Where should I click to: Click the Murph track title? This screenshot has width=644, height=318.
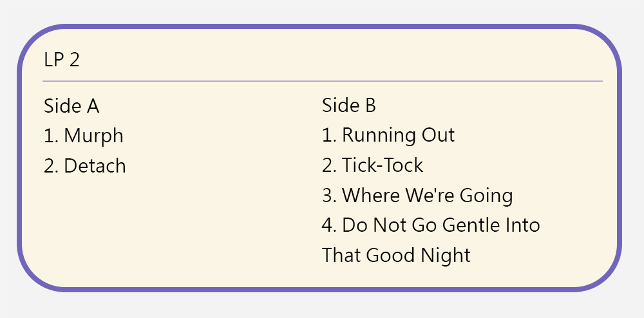[93, 136]
